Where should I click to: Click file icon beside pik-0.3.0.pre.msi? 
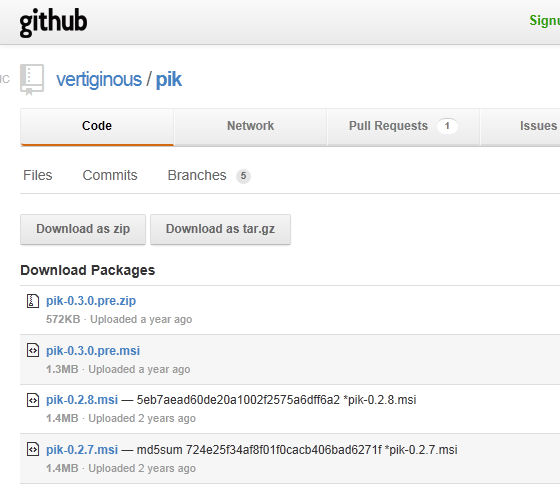33,350
